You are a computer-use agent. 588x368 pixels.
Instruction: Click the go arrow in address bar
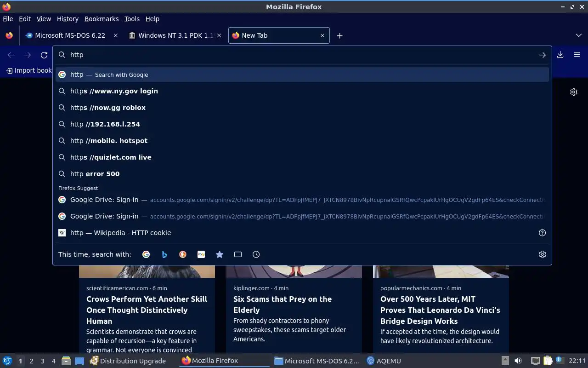(542, 55)
